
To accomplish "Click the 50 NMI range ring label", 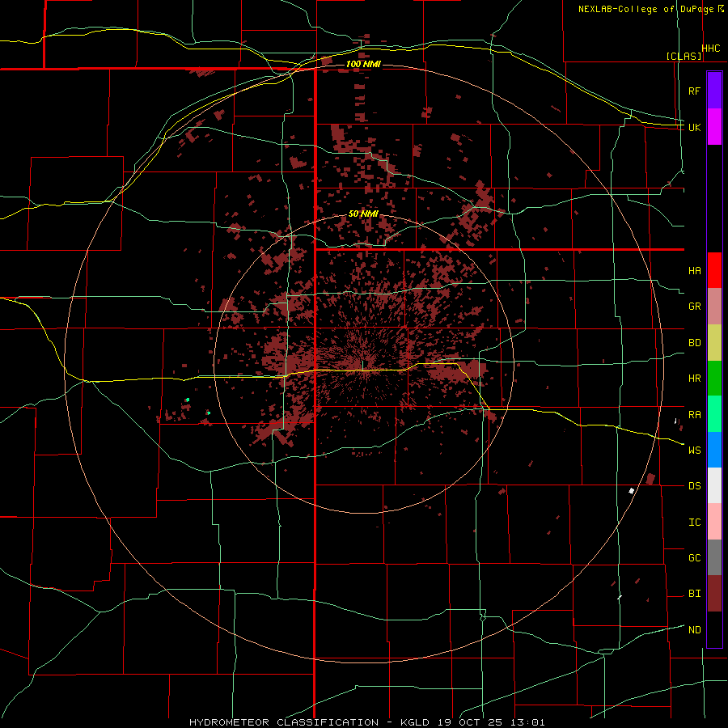I will click(363, 214).
